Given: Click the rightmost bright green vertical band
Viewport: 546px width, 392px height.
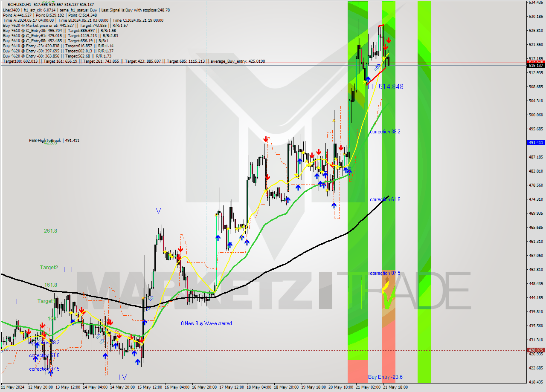Looking at the screenshot, I should [424, 192].
